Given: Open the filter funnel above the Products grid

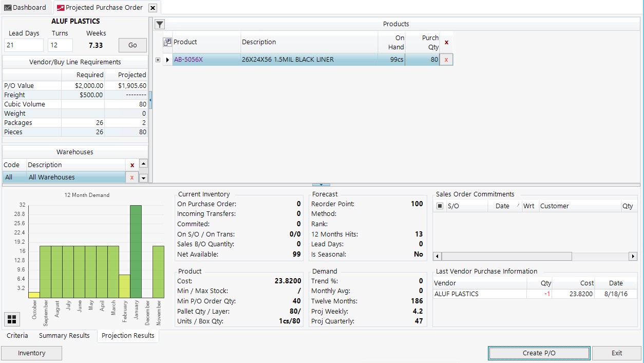Looking at the screenshot, I should pos(159,24).
